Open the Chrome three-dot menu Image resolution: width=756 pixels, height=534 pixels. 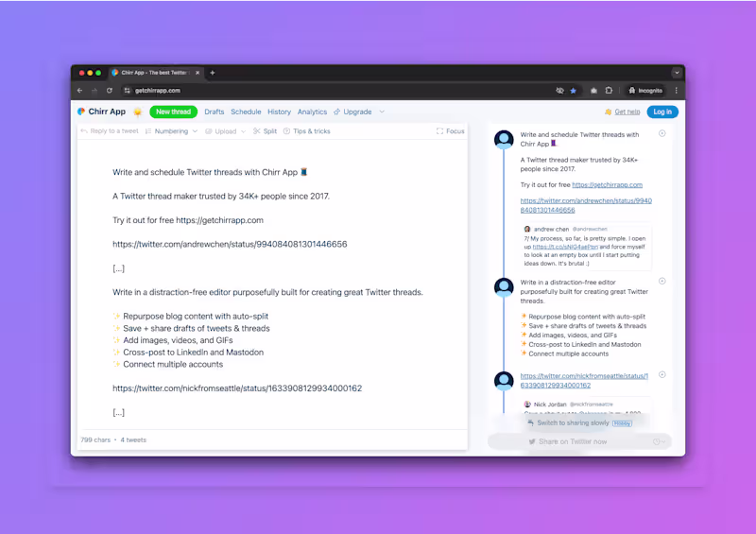click(677, 90)
